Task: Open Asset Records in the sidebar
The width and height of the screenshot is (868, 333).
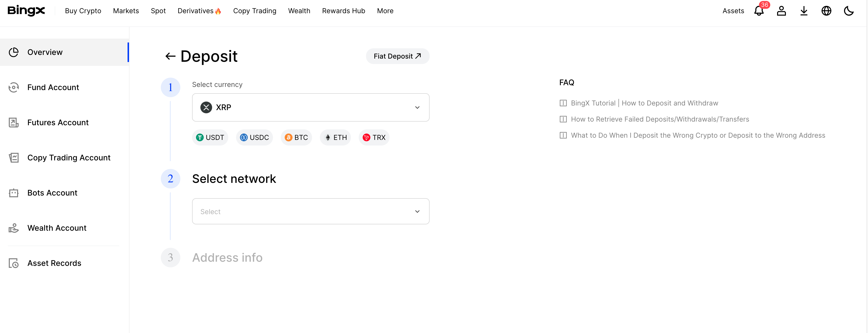Action: click(54, 263)
